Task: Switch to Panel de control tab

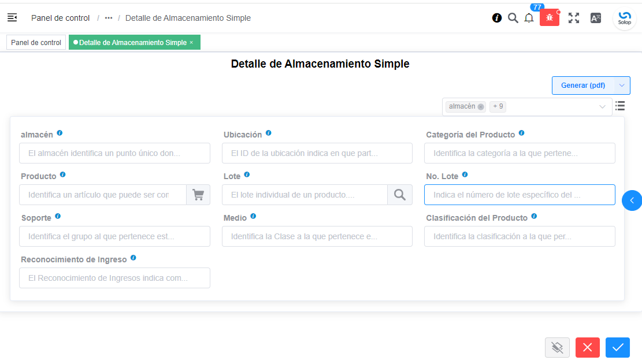Action: coord(36,43)
